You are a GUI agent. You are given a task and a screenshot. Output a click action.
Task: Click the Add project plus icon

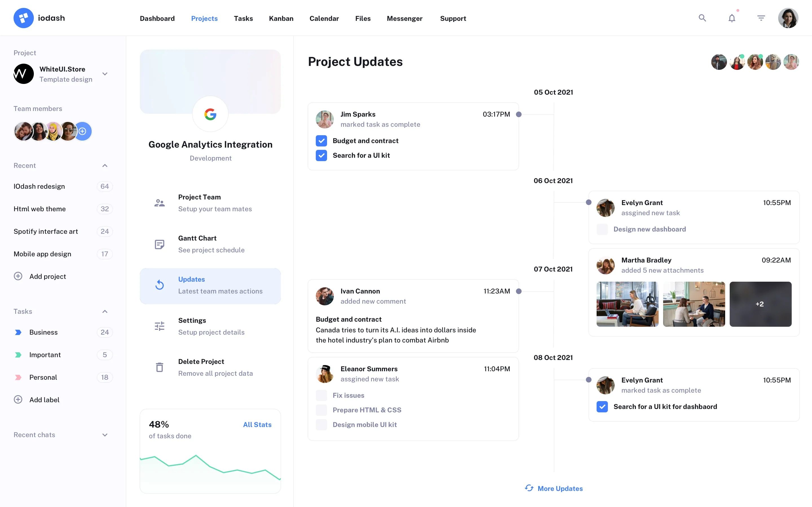18,276
